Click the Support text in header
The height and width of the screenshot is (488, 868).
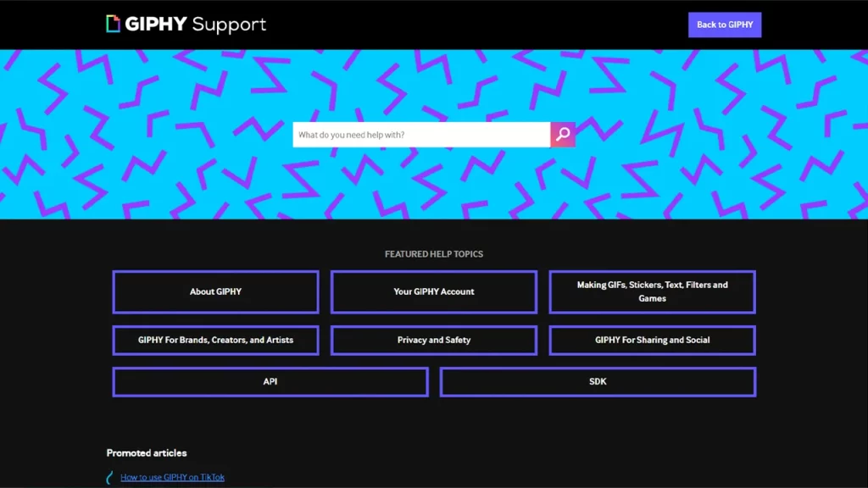point(229,25)
